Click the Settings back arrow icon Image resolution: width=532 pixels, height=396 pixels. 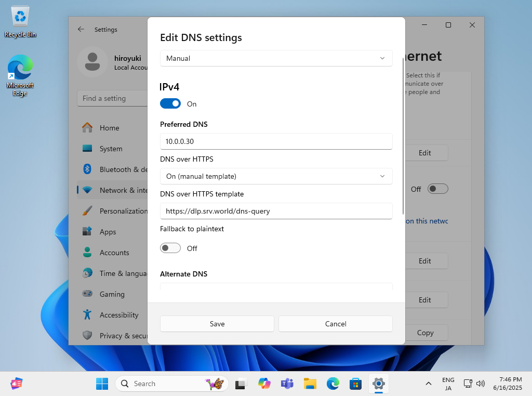coord(81,30)
